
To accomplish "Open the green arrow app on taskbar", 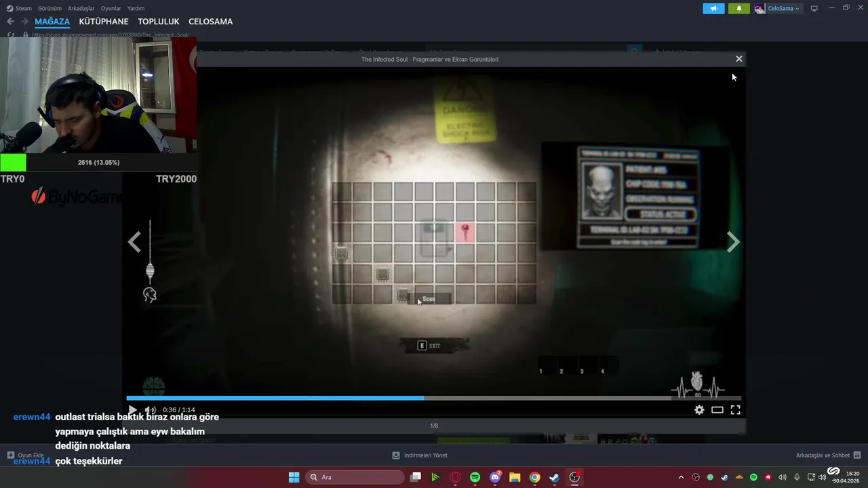I will [435, 477].
